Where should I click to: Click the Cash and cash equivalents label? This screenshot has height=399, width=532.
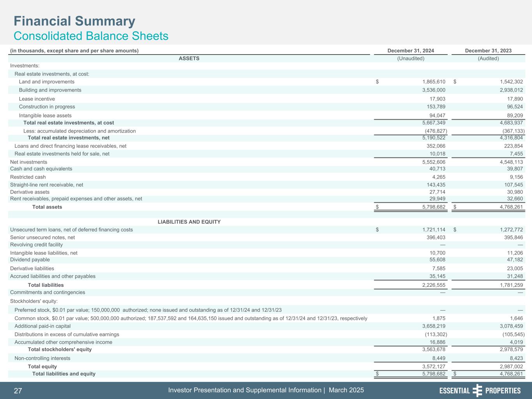[41, 169]
